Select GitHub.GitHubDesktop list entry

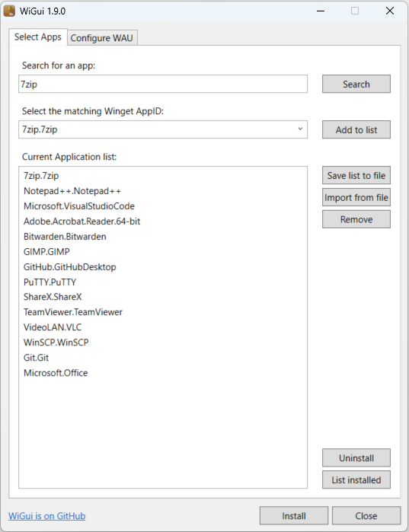163,267
